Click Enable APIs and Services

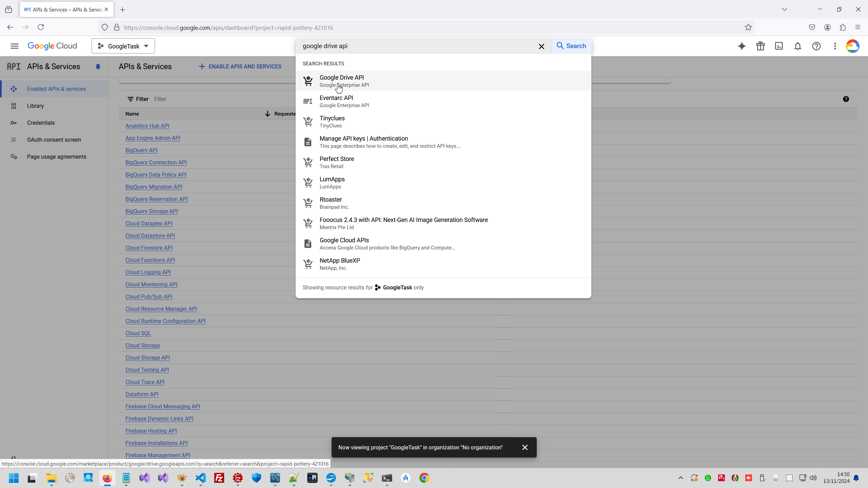click(240, 67)
